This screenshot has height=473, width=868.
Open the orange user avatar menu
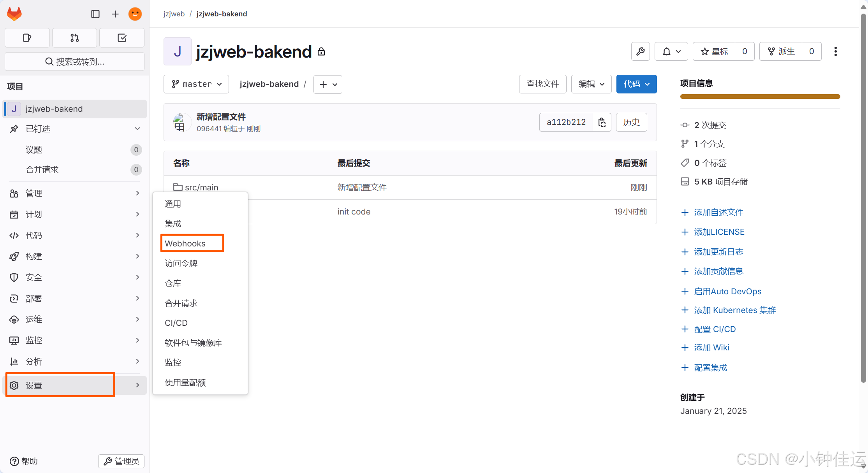point(135,14)
